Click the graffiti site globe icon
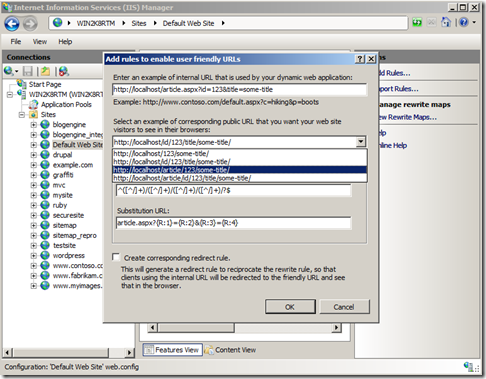Screen dimensions: 486x379 (x=45, y=175)
